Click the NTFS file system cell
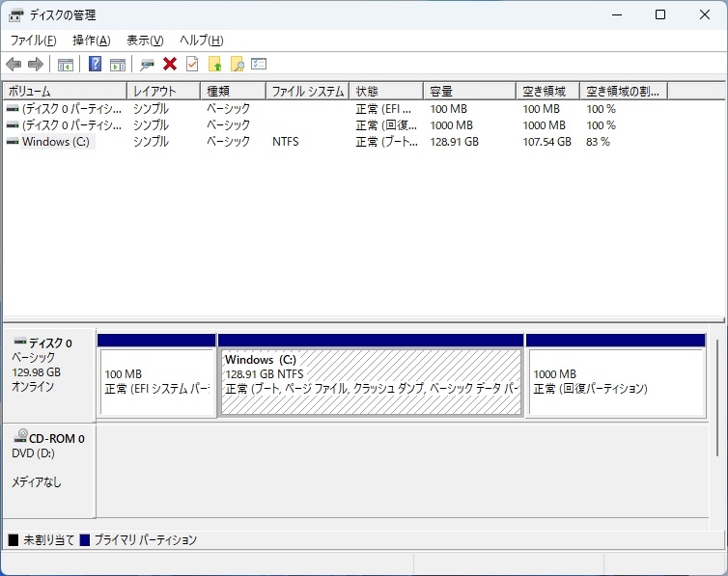The width and height of the screenshot is (728, 576). tap(286, 142)
